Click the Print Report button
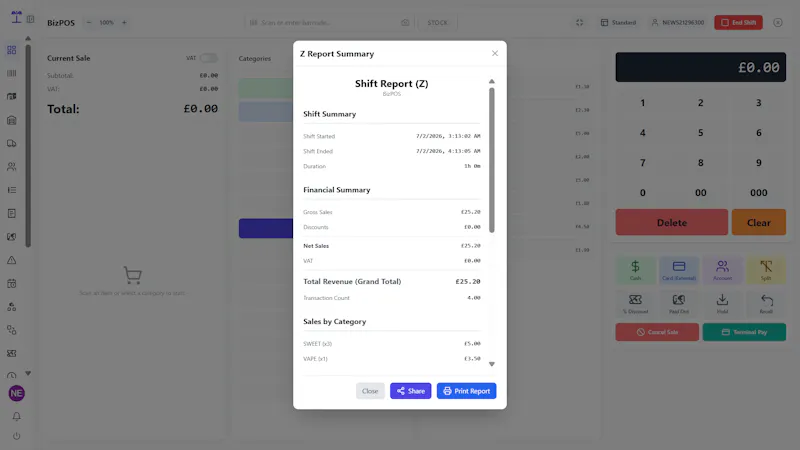800x450 pixels. point(466,391)
